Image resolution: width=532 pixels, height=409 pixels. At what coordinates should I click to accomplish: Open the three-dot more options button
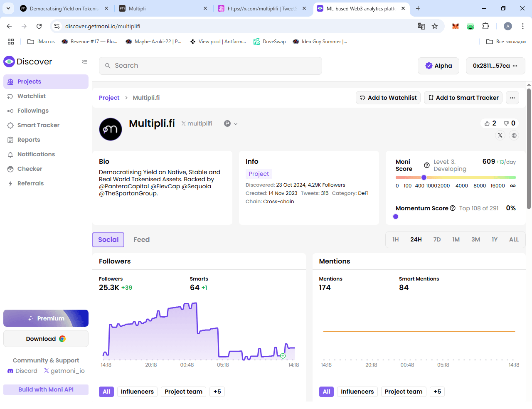(x=512, y=98)
